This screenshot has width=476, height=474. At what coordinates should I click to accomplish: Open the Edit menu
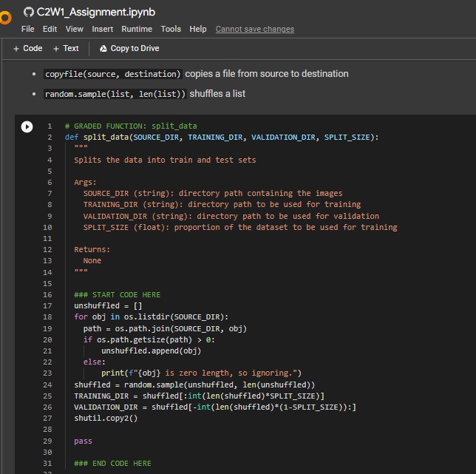pyautogui.click(x=50, y=29)
